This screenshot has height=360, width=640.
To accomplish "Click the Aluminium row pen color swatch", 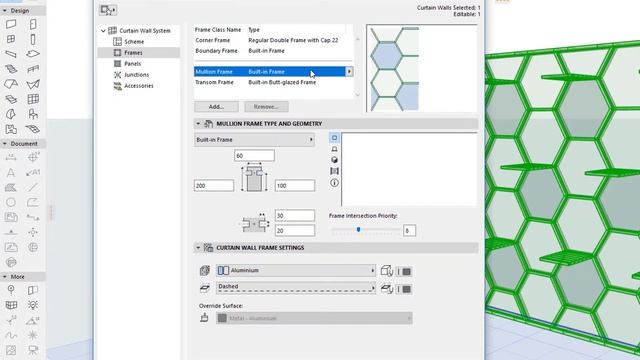I will (407, 271).
